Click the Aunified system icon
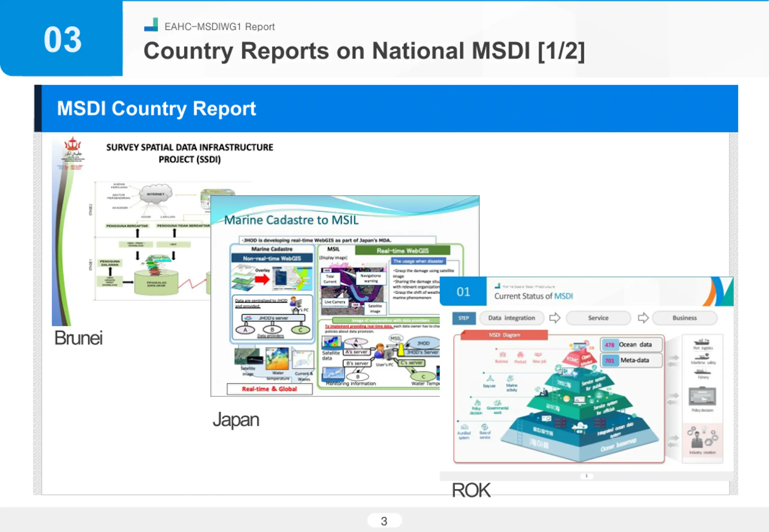The height and width of the screenshot is (532, 769). point(464,427)
